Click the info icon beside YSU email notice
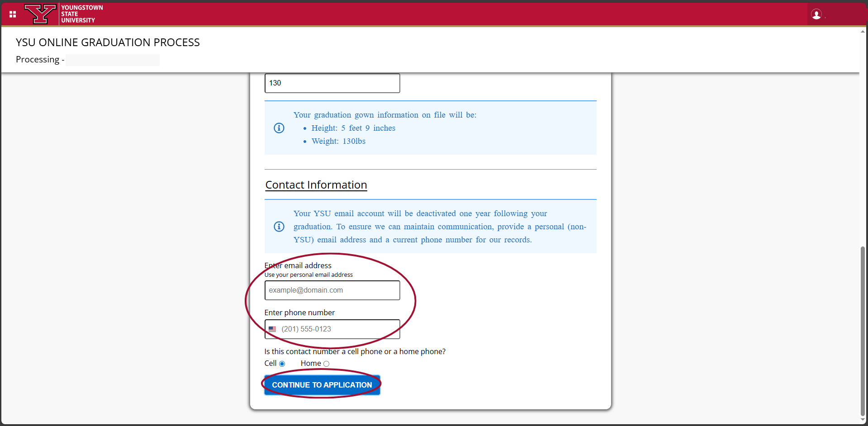The height and width of the screenshot is (426, 868). tap(279, 227)
